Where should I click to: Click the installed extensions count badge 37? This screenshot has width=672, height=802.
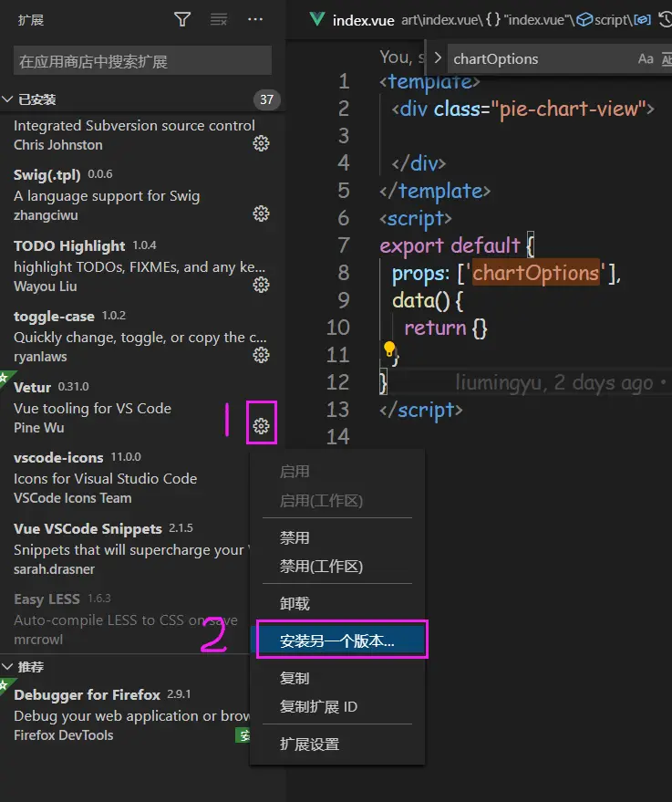pyautogui.click(x=267, y=99)
